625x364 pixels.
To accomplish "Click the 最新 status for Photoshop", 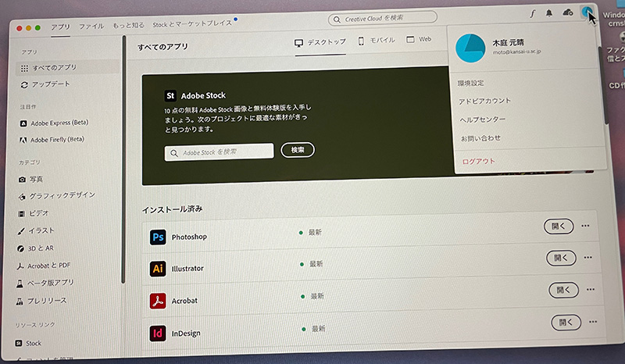I will point(310,233).
